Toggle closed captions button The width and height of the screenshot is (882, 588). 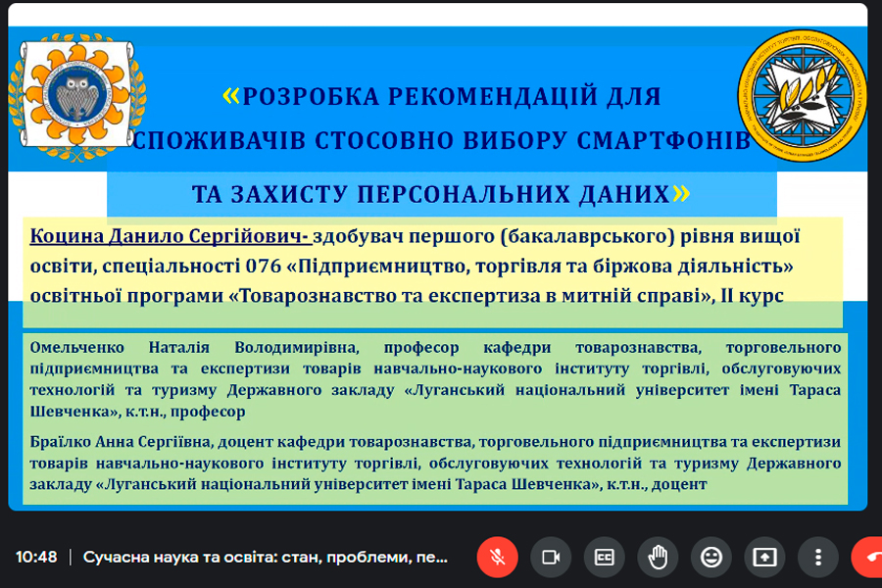click(604, 557)
